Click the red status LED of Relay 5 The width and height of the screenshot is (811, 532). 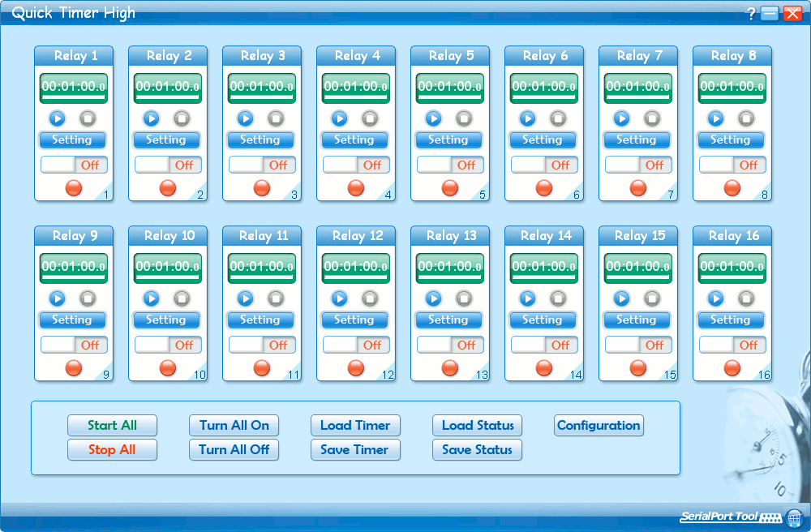pos(450,187)
